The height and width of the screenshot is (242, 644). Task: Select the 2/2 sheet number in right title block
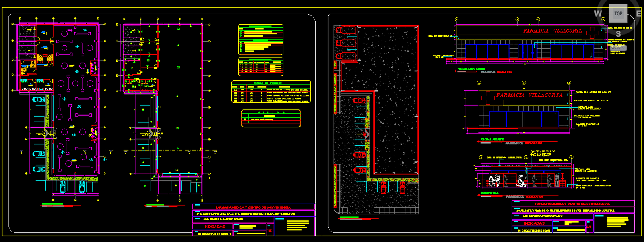(589, 227)
